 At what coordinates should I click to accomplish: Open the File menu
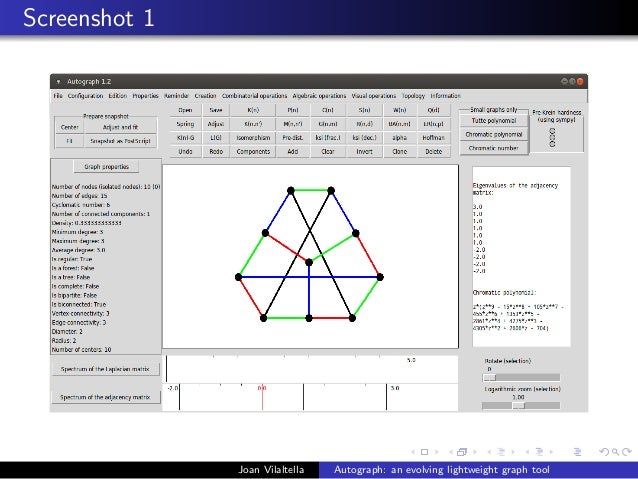pos(58,96)
